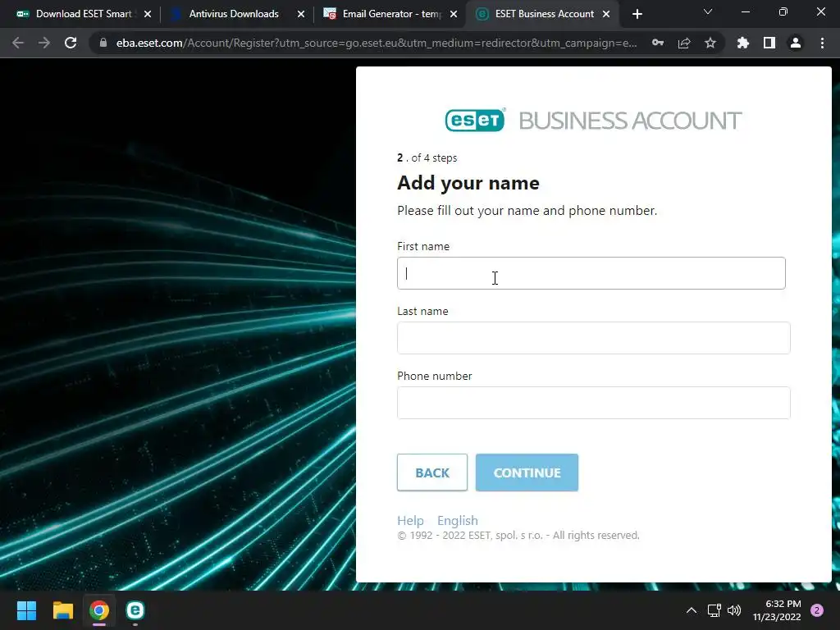
Task: Toggle Chrome side panel
Action: [769, 43]
